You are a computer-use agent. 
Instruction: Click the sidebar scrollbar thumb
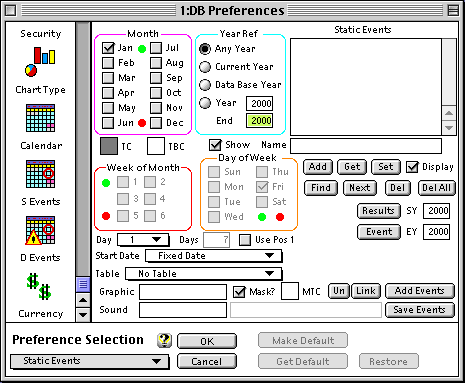[83, 284]
